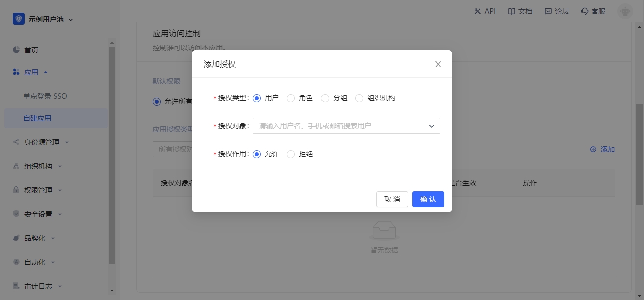644x300 pixels.
Task: Click the API tools icon in header
Action: tap(477, 11)
